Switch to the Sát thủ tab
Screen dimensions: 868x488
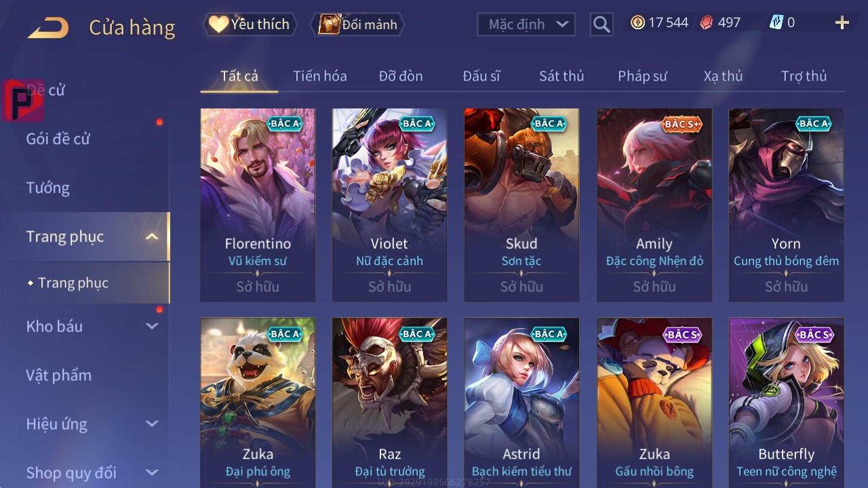561,76
